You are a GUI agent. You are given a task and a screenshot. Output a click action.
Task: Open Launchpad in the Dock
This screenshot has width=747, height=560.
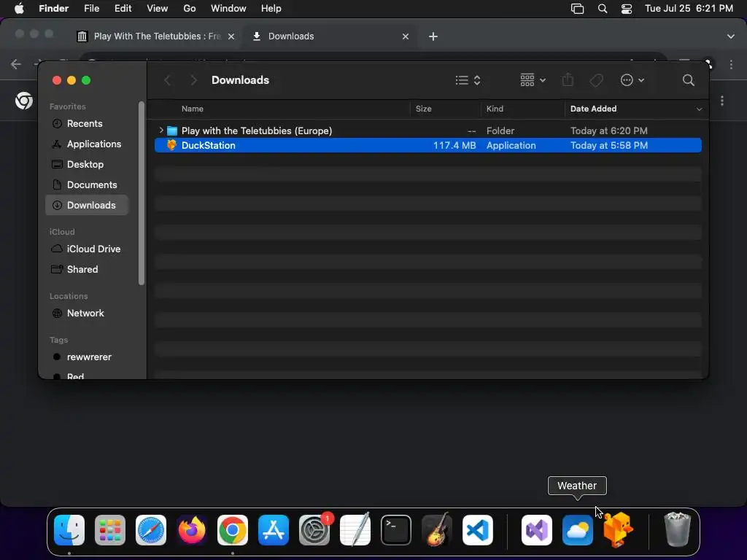pyautogui.click(x=110, y=530)
